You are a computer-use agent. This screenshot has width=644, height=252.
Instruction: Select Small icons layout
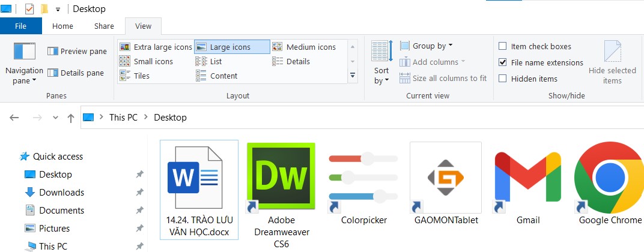(146, 61)
